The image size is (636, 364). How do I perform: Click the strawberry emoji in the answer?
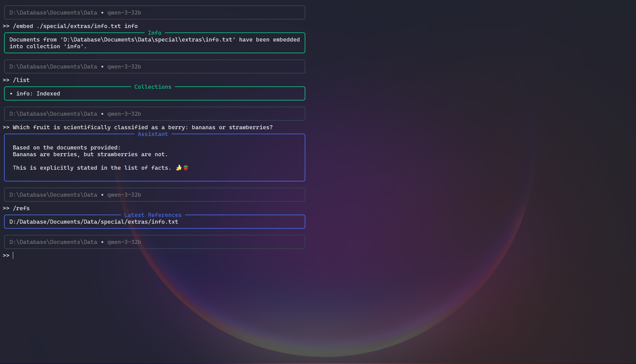(185, 168)
